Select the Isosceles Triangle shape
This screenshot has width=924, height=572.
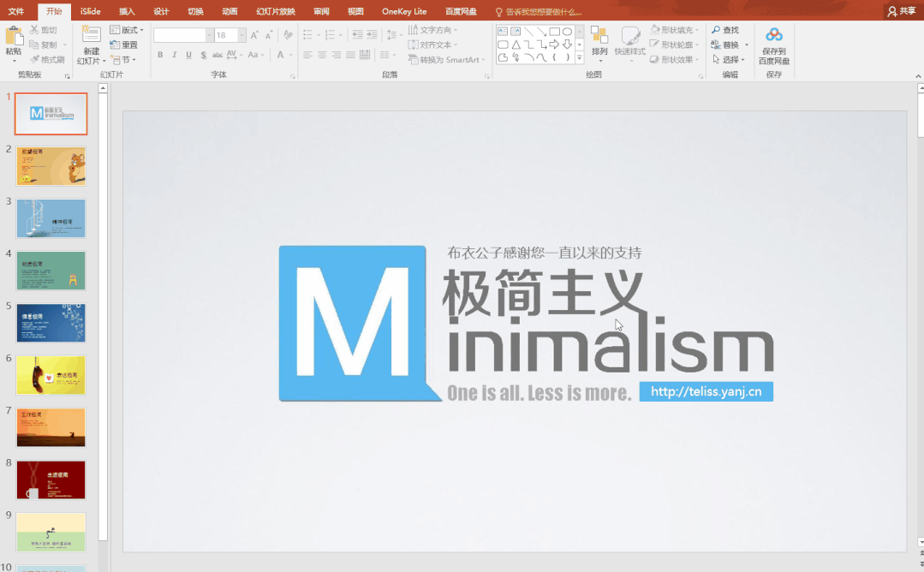coord(516,45)
